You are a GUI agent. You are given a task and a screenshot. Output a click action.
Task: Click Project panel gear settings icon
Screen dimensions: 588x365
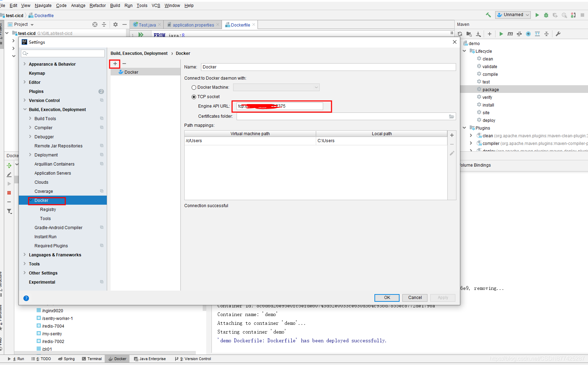pos(116,24)
